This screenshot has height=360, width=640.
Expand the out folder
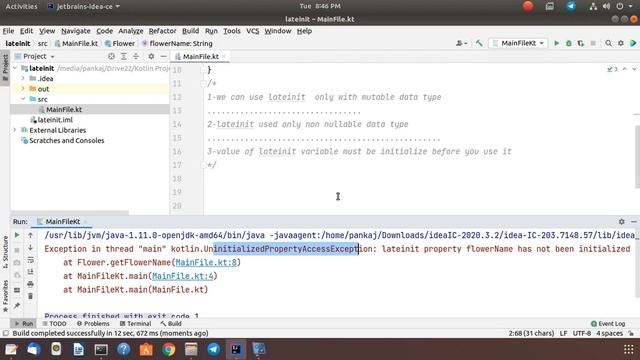[x=23, y=89]
